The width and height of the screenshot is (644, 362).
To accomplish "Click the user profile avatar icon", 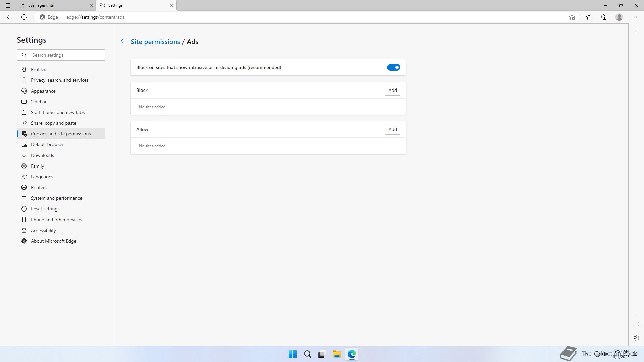I will click(x=619, y=17).
